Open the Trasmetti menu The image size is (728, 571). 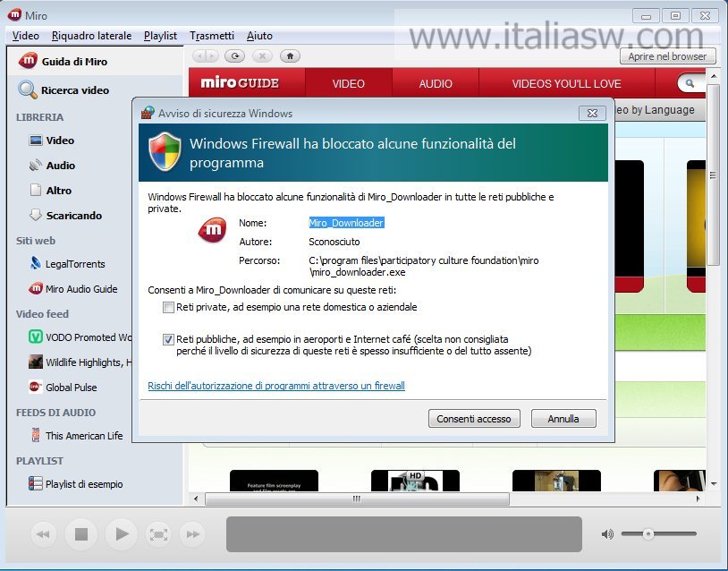pyautogui.click(x=212, y=36)
